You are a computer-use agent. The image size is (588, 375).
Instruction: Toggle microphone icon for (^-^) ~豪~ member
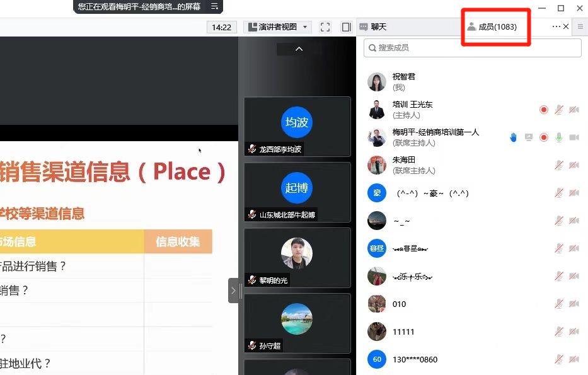click(559, 193)
